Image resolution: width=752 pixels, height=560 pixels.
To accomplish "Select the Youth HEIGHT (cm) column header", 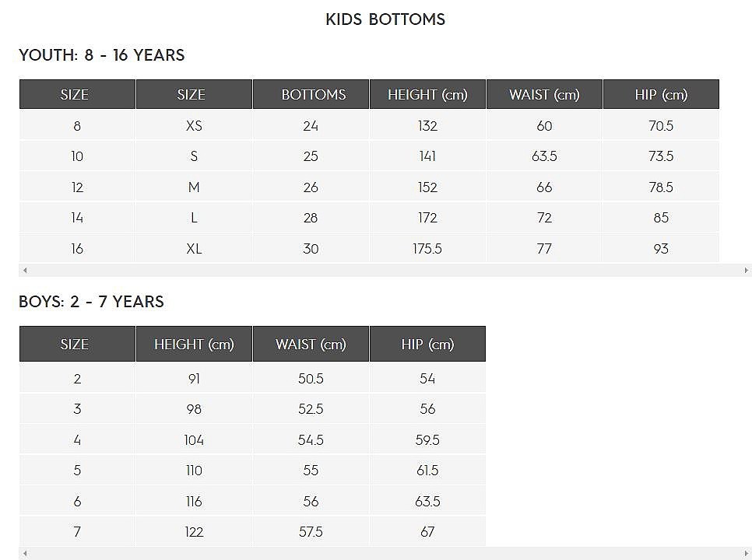I will [427, 94].
